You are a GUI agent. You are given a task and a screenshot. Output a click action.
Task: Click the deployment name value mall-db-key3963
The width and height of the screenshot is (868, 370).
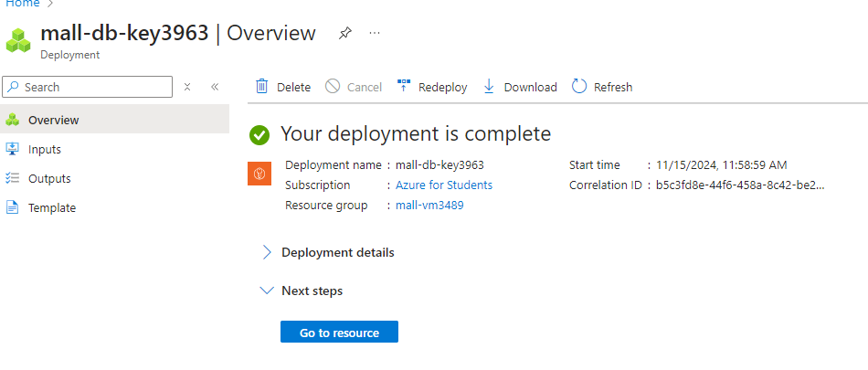[x=439, y=164]
